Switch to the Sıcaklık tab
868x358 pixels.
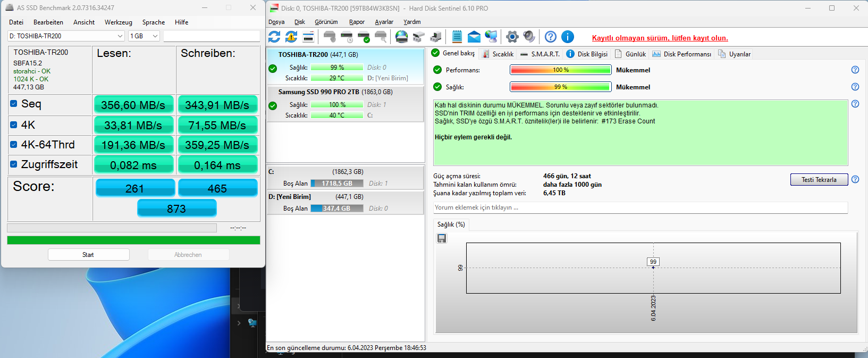pyautogui.click(x=498, y=54)
